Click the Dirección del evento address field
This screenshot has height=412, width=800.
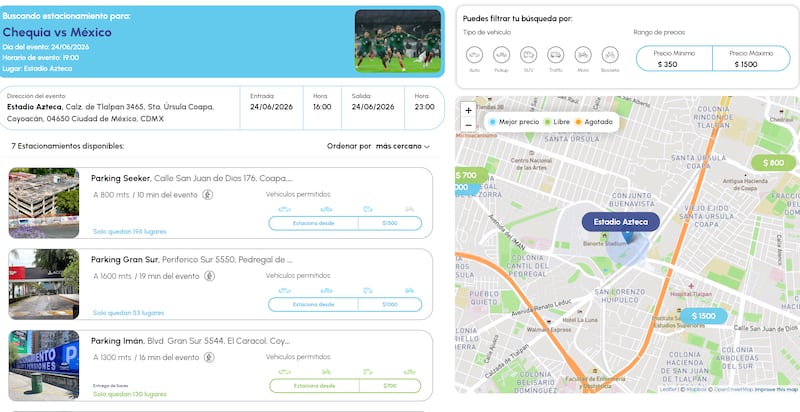click(x=120, y=108)
